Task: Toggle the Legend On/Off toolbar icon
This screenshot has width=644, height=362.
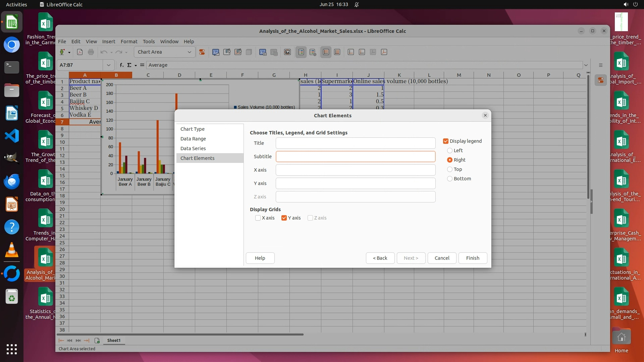Action: click(x=301, y=52)
